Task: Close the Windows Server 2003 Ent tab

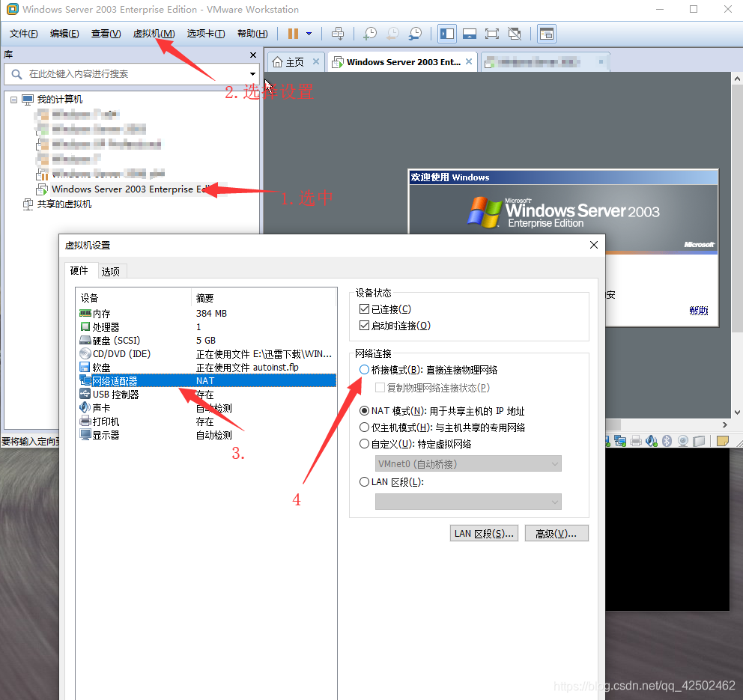Action: [469, 61]
